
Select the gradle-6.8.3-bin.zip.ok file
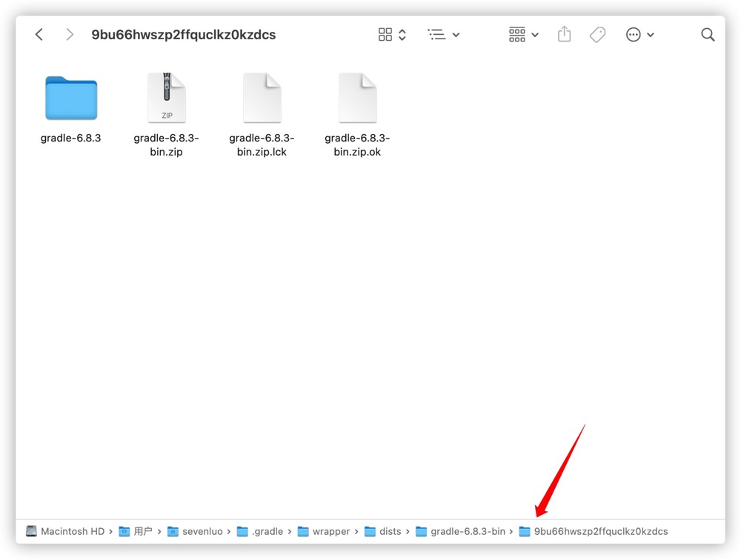point(357,115)
